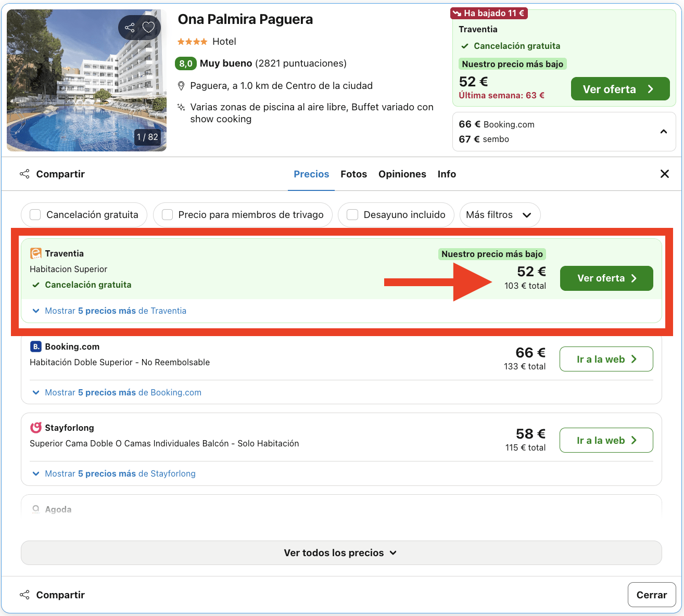Click the Traventia logo icon
Viewport: 684px width, 616px height.
click(x=35, y=253)
